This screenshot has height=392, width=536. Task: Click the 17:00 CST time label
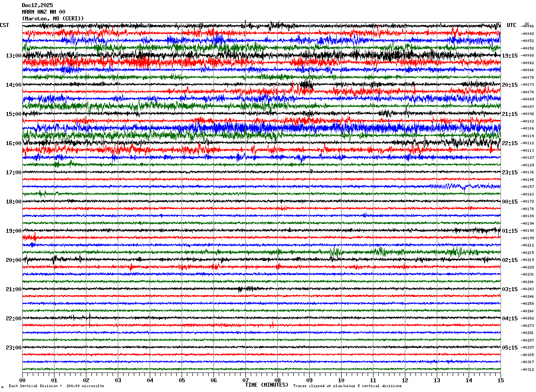pos(13,173)
